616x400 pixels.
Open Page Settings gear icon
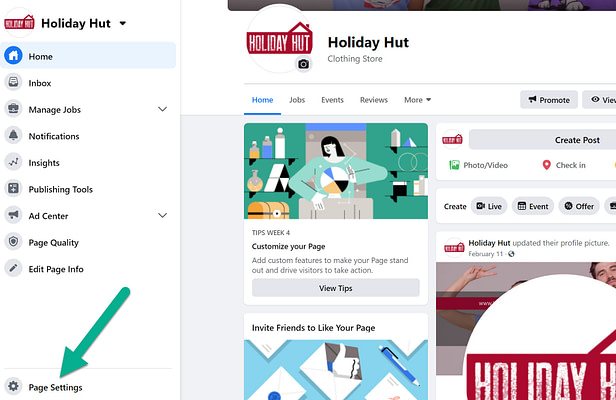point(13,386)
